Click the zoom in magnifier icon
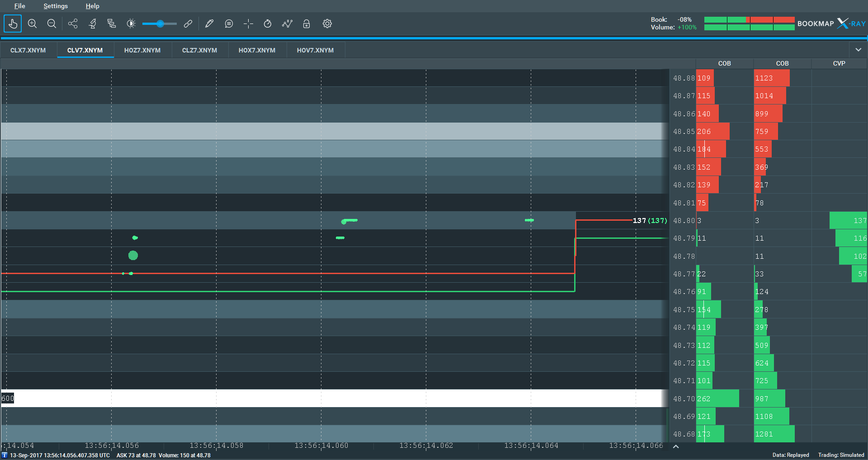 [x=32, y=24]
